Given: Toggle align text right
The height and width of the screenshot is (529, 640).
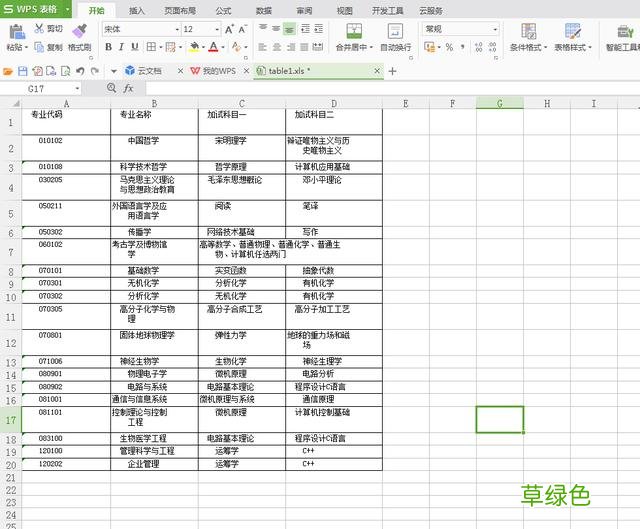Looking at the screenshot, I should tap(291, 47).
